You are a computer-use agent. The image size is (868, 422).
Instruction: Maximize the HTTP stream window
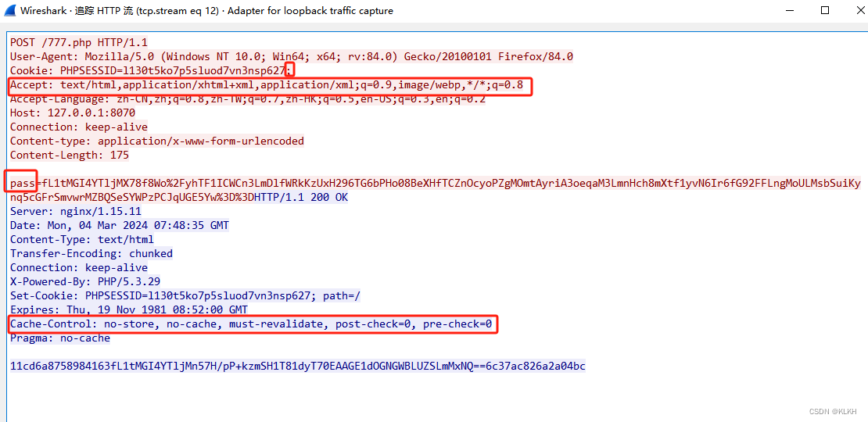pyautogui.click(x=825, y=10)
